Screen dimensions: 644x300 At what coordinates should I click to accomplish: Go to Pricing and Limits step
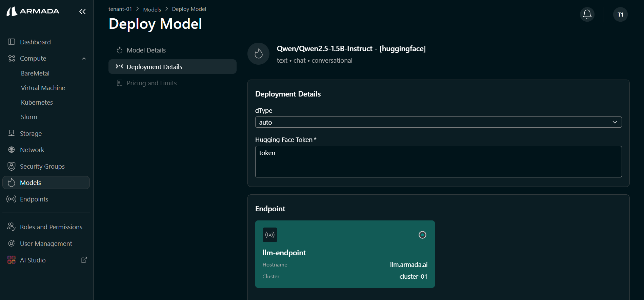(x=173, y=83)
